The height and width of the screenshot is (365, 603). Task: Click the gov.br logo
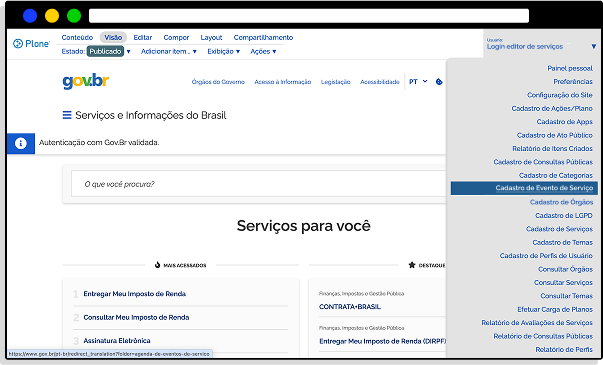tap(86, 81)
